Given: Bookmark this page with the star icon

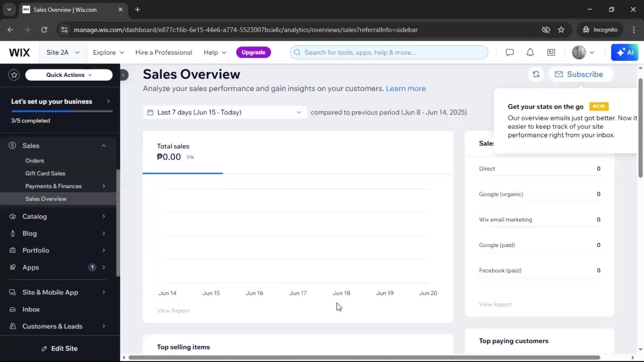Looking at the screenshot, I should pos(561,30).
